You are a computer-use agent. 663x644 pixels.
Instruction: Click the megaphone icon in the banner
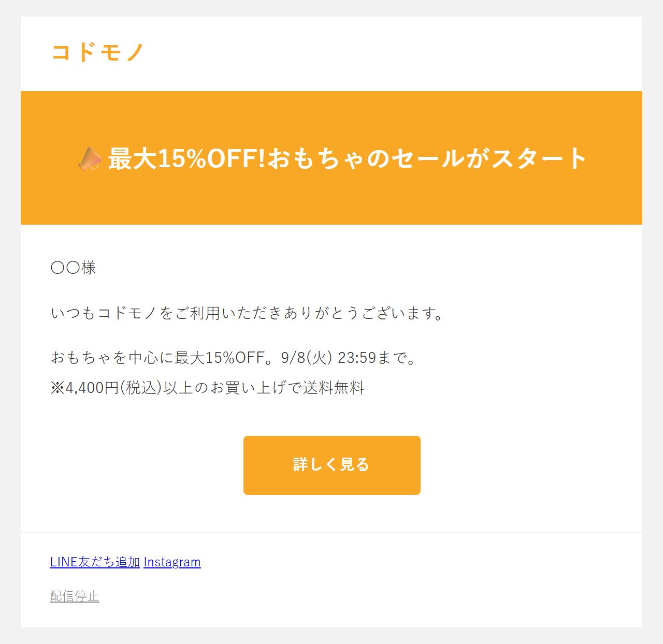(90, 158)
